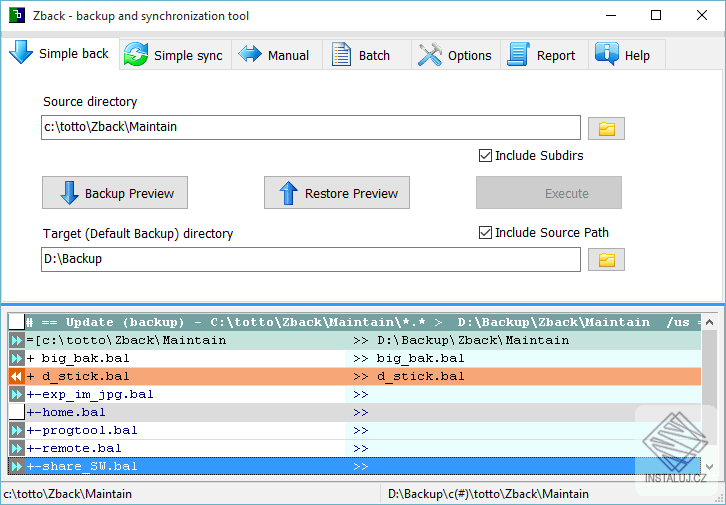Click the Zback application icon in title bar
Image resolution: width=726 pixels, height=505 pixels.
(x=17, y=16)
